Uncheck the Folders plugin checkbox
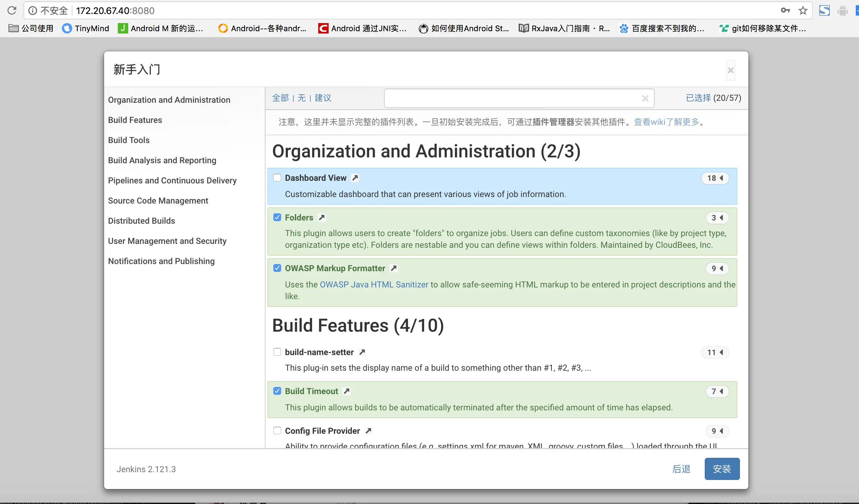This screenshot has width=859, height=504. click(x=277, y=217)
